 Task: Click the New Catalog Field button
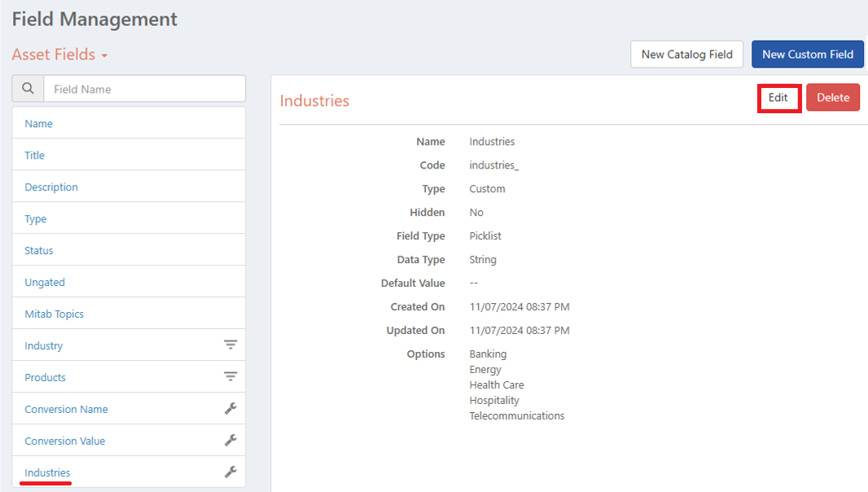click(x=686, y=55)
